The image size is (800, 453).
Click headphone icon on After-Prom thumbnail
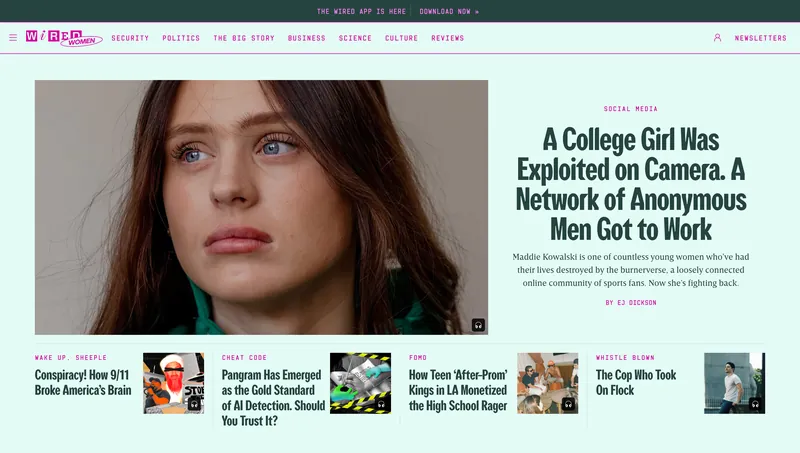pyautogui.click(x=568, y=404)
